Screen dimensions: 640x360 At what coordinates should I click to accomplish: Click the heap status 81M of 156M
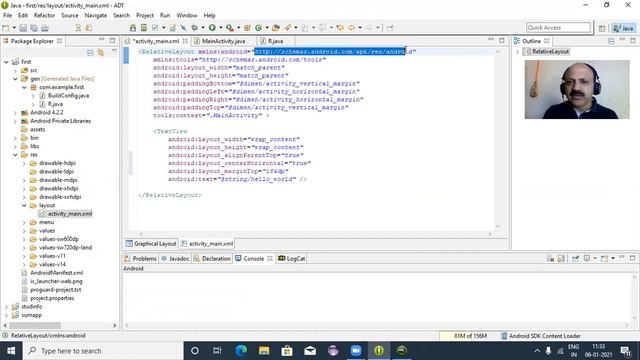pyautogui.click(x=470, y=336)
